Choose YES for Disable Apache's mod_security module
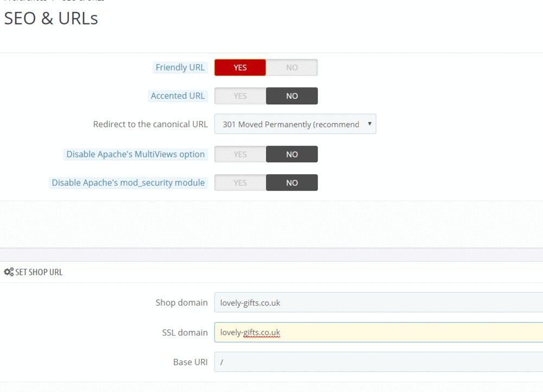Image resolution: width=543 pixels, height=392 pixels. pos(240,182)
